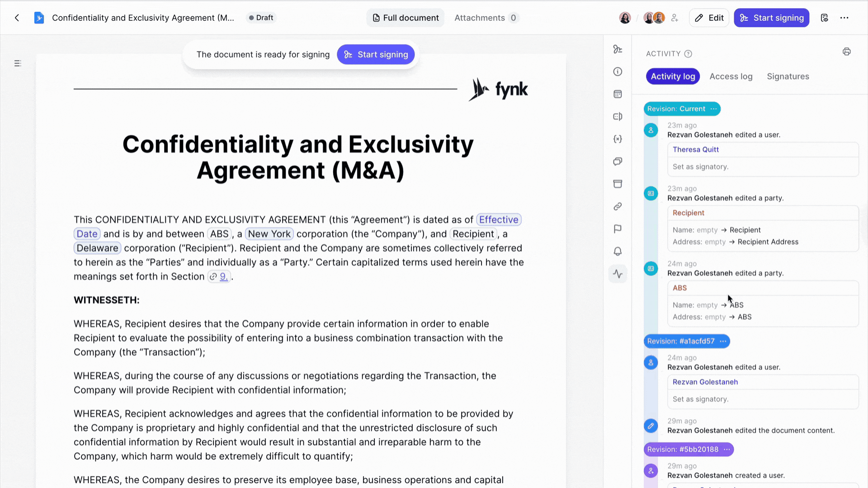This screenshot has height=488, width=868.
Task: Open the signature fields panel
Action: point(618,49)
